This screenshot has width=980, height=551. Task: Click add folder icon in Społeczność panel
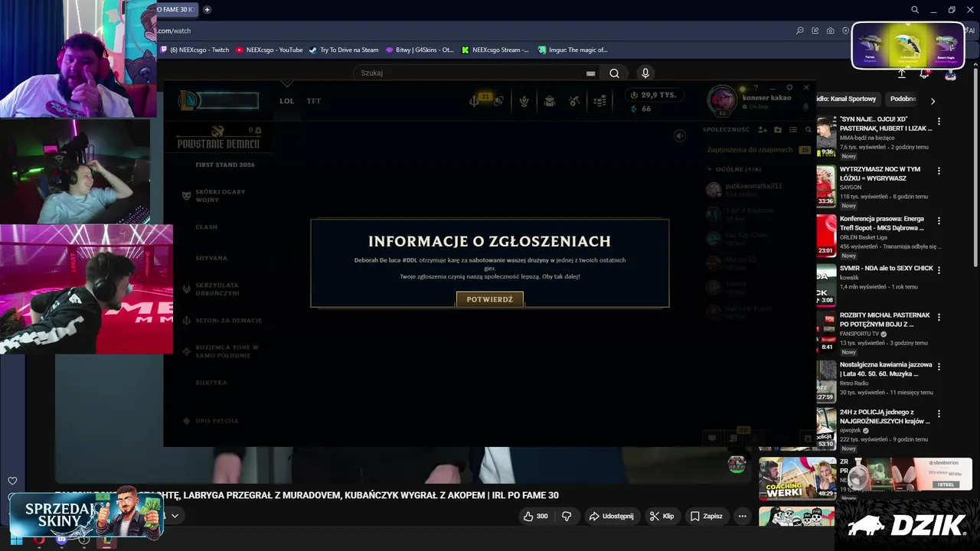coord(778,130)
